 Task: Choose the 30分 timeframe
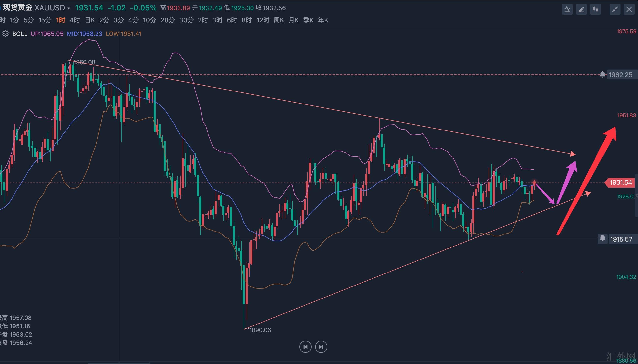pyautogui.click(x=186, y=20)
